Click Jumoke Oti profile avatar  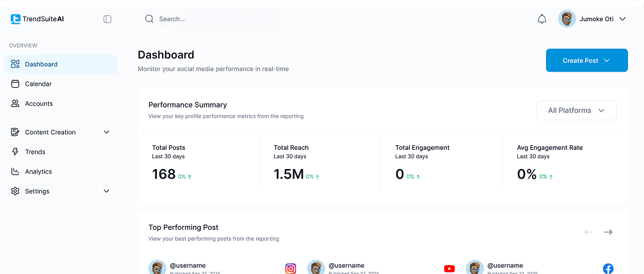pyautogui.click(x=567, y=19)
